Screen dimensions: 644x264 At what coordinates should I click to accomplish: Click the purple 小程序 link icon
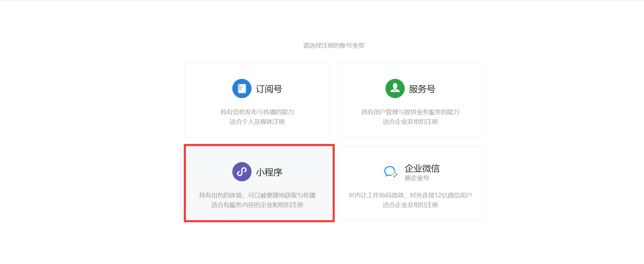(242, 172)
